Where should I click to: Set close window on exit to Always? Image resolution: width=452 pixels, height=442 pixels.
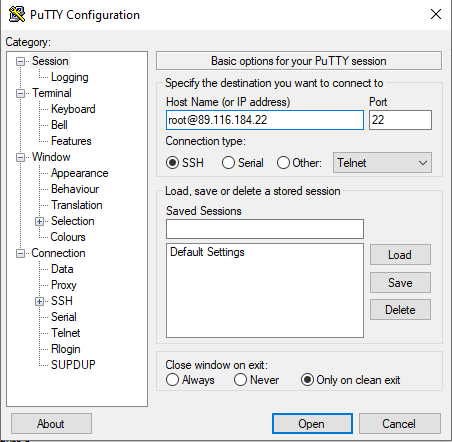172,380
